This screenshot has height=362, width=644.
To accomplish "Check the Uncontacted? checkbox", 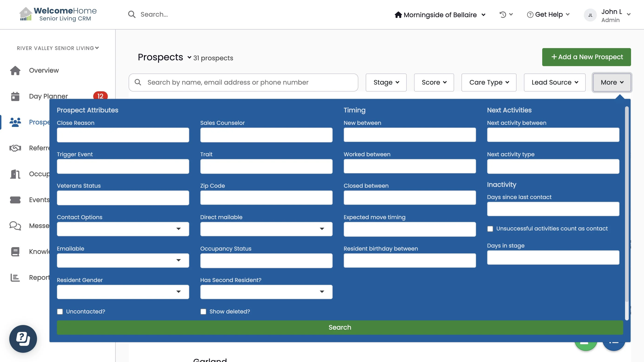I will pyautogui.click(x=60, y=312).
